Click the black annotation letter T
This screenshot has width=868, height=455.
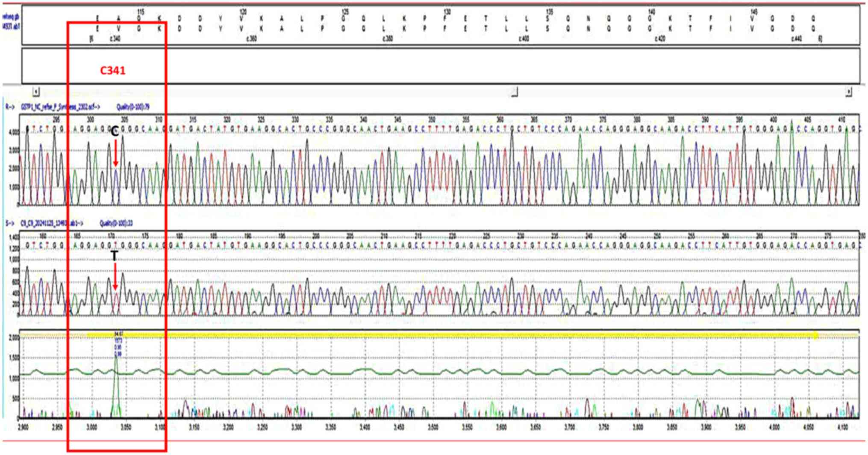114,256
